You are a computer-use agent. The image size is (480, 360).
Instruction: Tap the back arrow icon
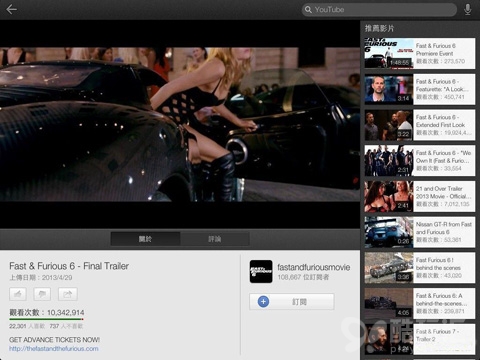(x=11, y=9)
